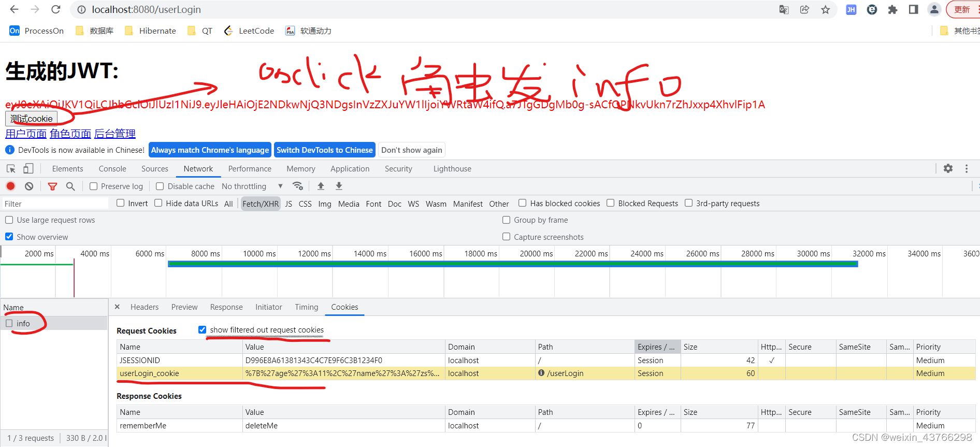Import HAR file with upload icon
This screenshot has height=447, width=980.
(x=321, y=186)
